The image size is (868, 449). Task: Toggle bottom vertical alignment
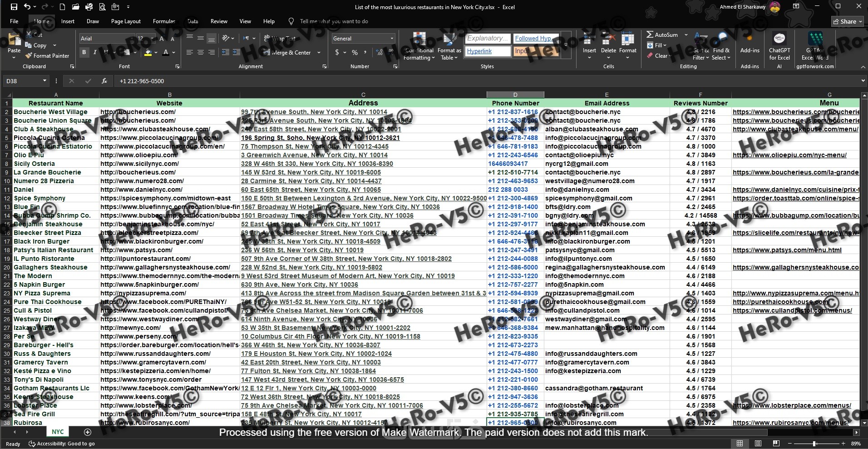pyautogui.click(x=211, y=39)
